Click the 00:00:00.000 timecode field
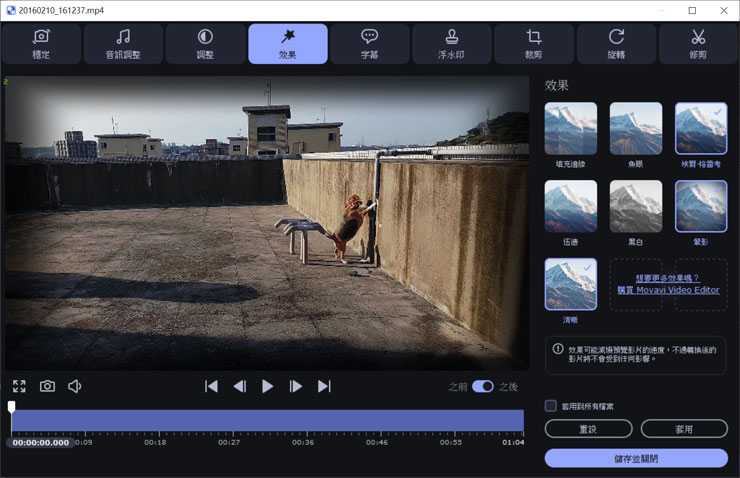Image resolution: width=740 pixels, height=478 pixels. [x=41, y=443]
